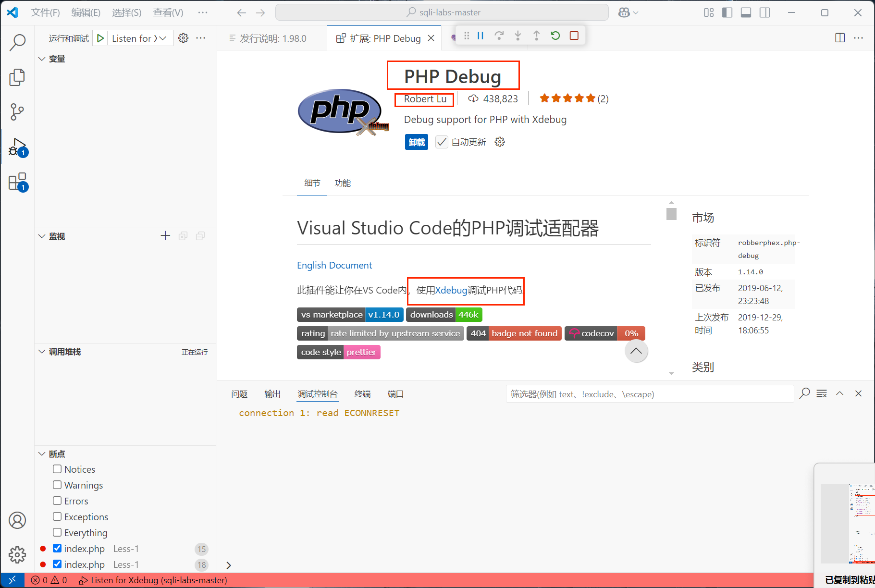Enable the Everything breakpoint checkbox

(57, 532)
